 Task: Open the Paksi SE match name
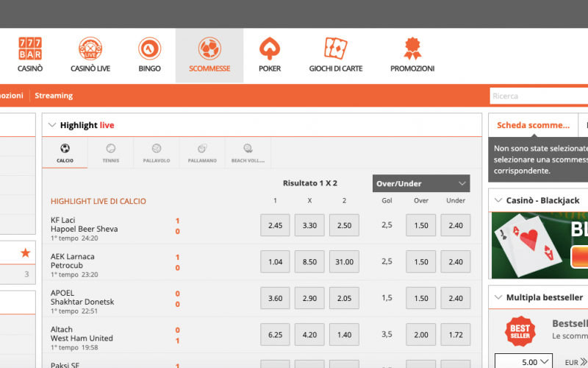[65, 364]
